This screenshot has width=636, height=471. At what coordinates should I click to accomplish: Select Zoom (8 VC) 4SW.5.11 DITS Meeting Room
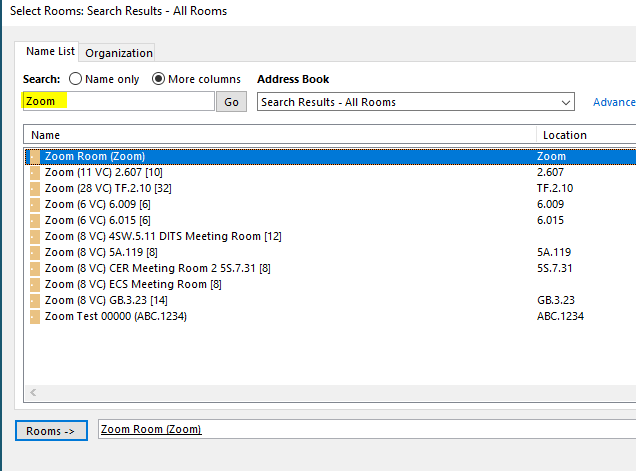[x=330, y=237]
